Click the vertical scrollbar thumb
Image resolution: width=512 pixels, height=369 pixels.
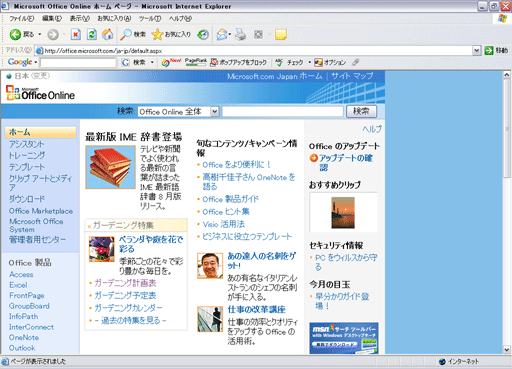point(507,129)
